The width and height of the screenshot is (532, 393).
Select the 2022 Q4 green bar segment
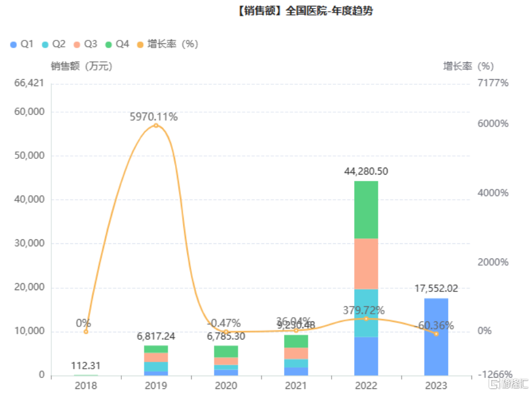click(366, 210)
